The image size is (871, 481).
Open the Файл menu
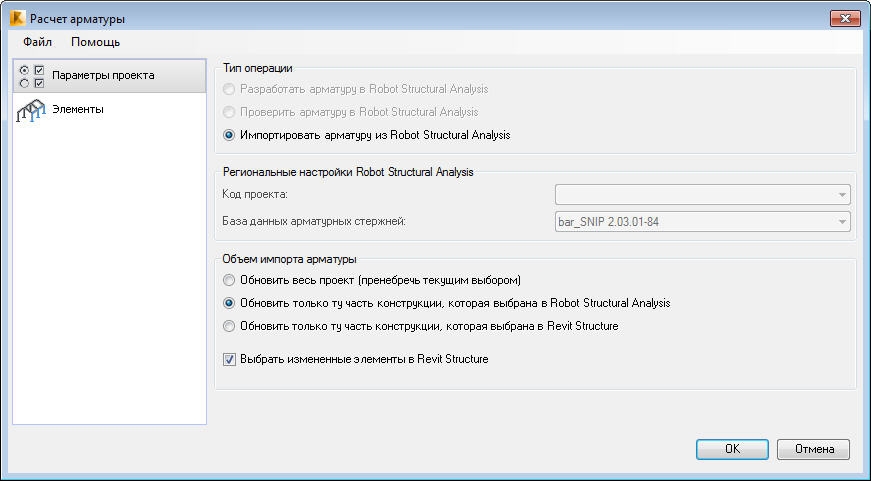[x=37, y=42]
